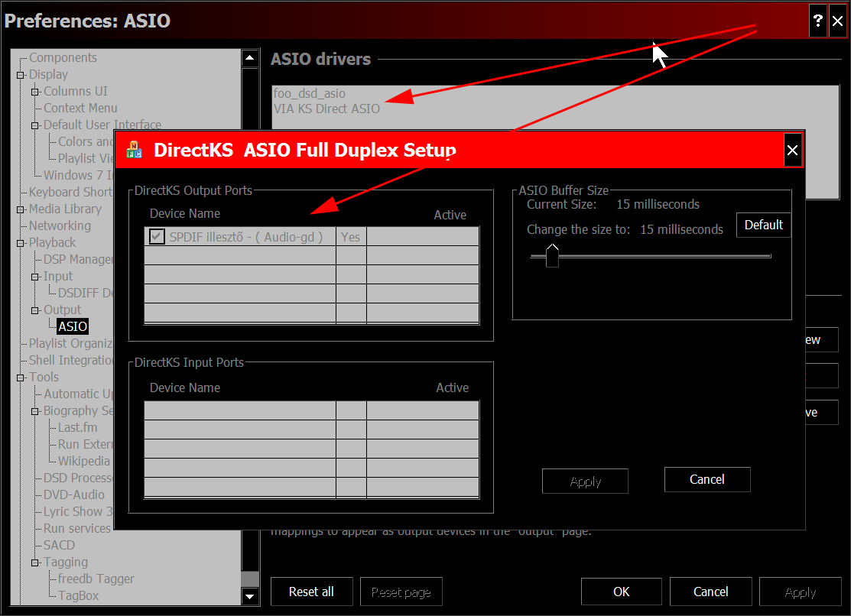Click Apply in the Preferences window
The height and width of the screenshot is (616, 851).
[801, 592]
